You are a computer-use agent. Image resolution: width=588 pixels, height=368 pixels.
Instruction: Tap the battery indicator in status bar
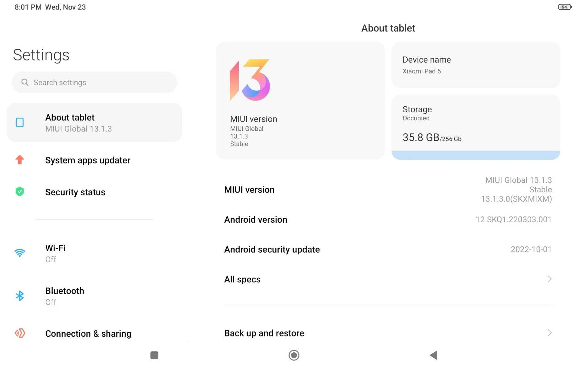tap(565, 7)
